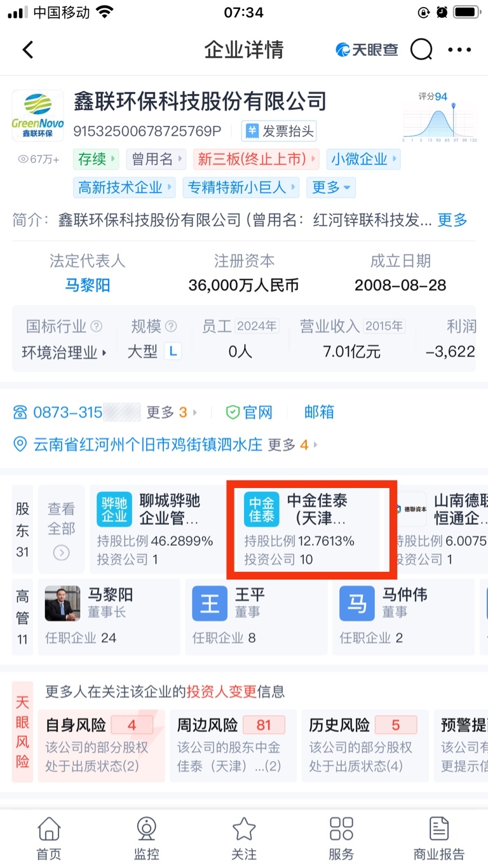This screenshot has width=488, height=868.
Task: Open search with the magnifier icon
Action: [x=421, y=50]
